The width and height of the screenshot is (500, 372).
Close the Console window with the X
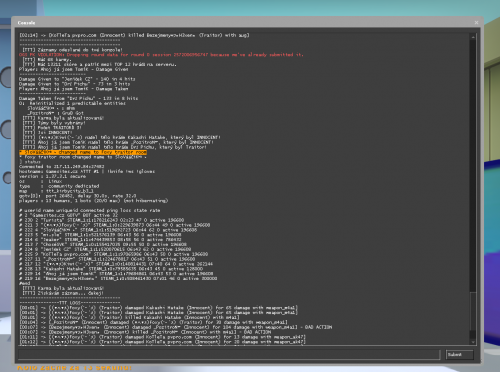tap(476, 23)
